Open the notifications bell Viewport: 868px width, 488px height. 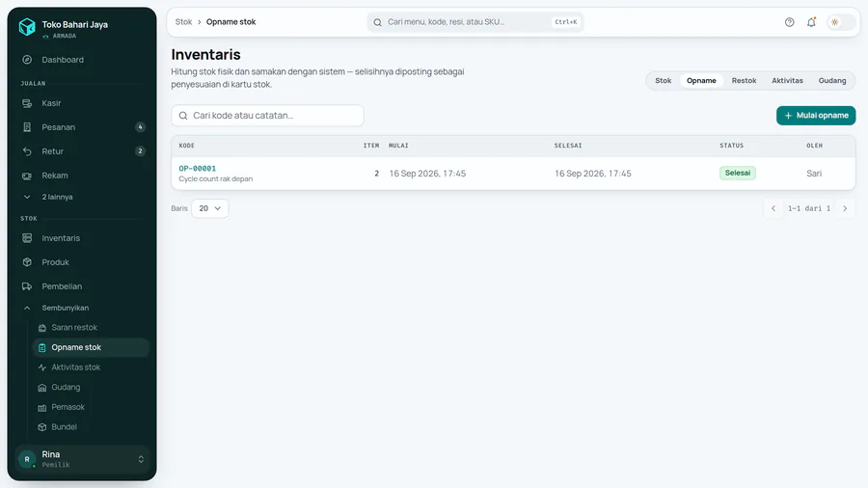pyautogui.click(x=811, y=22)
